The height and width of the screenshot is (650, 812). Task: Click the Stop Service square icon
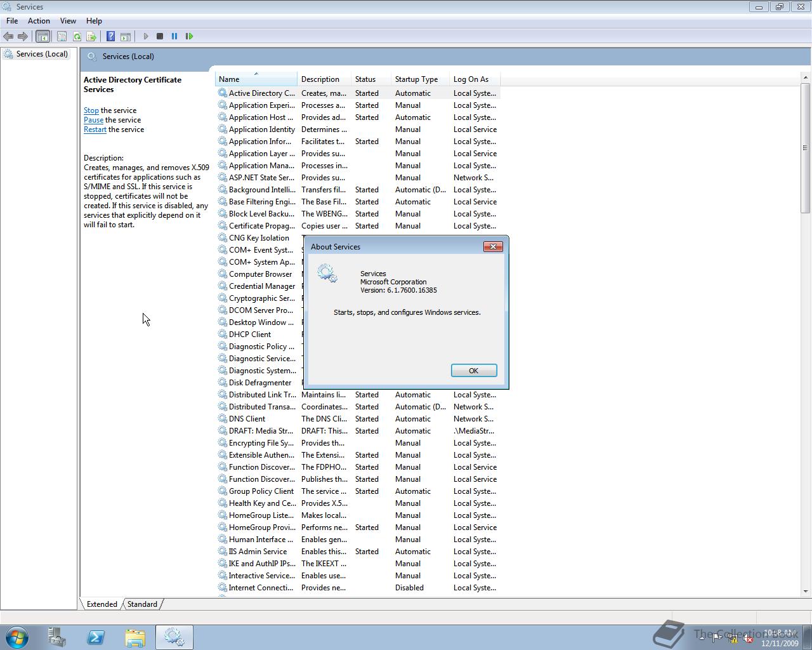click(x=160, y=36)
